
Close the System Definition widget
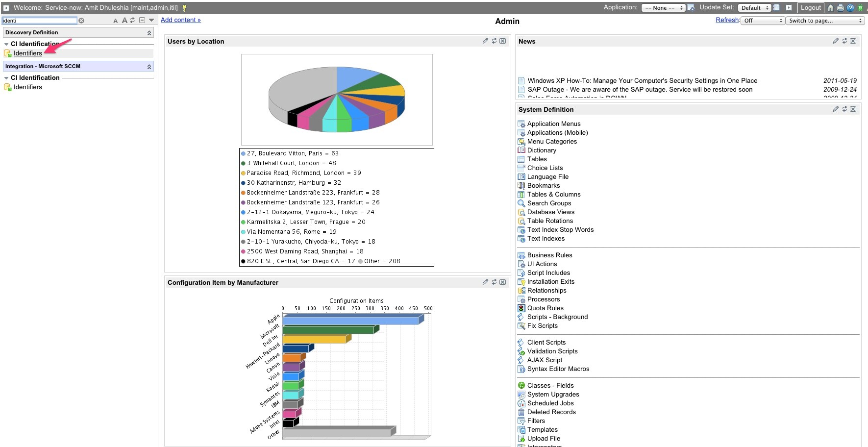coord(853,109)
